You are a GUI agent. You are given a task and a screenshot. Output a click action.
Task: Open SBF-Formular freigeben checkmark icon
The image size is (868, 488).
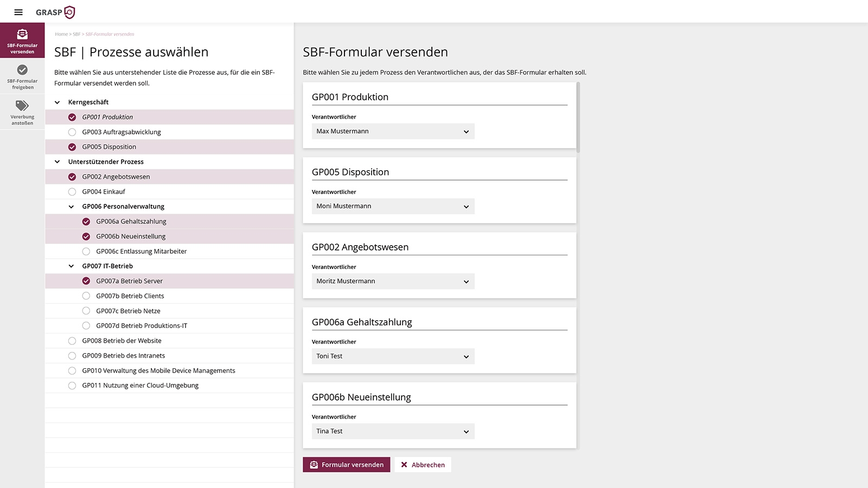point(22,70)
